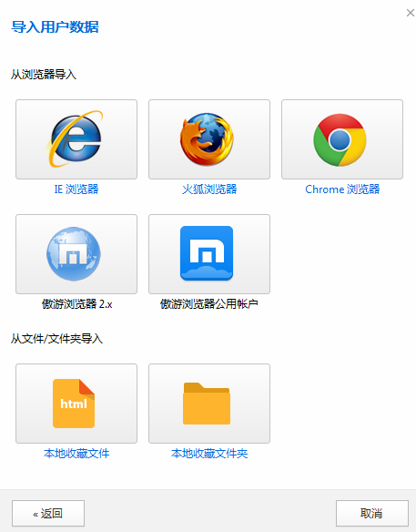The width and height of the screenshot is (416, 532).
Task: Close the import user data dialog
Action: 411,13
